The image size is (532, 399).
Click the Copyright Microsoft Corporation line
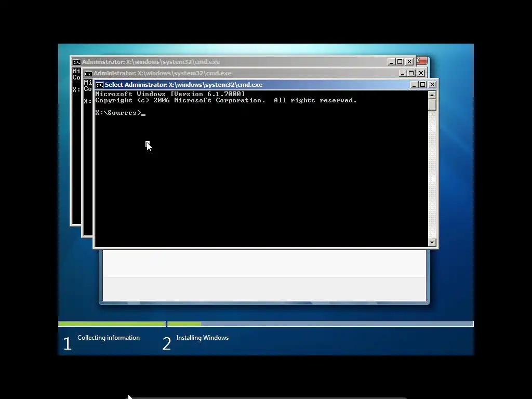pos(226,100)
